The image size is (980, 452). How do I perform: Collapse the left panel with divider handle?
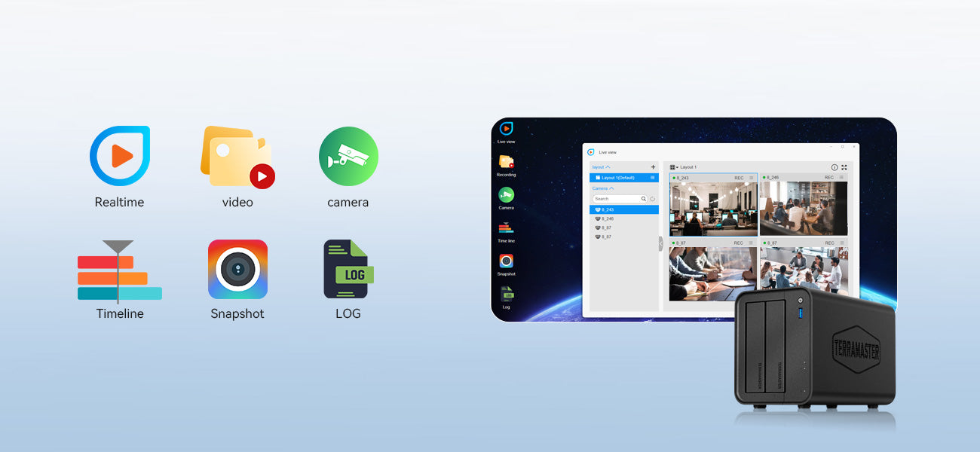click(661, 243)
